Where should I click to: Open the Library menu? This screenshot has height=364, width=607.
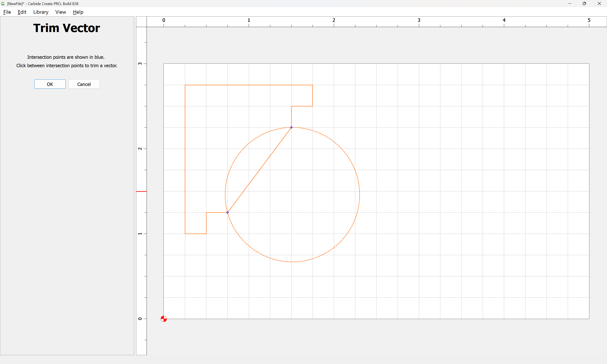41,12
